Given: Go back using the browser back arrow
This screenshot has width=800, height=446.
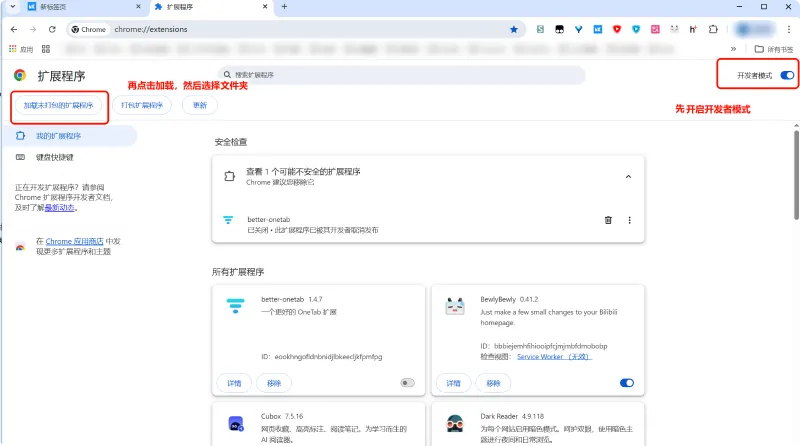Looking at the screenshot, I should [14, 30].
